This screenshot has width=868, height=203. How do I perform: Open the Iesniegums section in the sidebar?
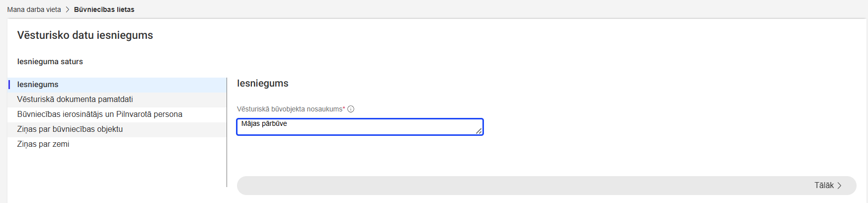(38, 85)
